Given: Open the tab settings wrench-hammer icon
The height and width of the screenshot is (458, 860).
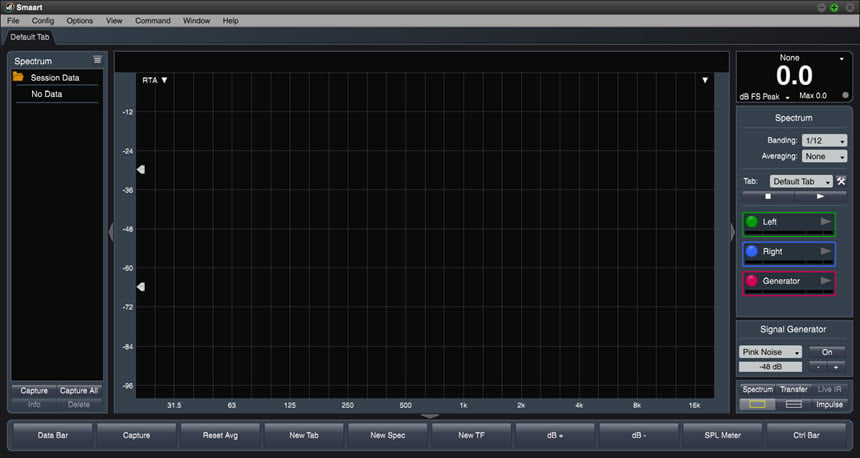Looking at the screenshot, I should click(x=841, y=181).
